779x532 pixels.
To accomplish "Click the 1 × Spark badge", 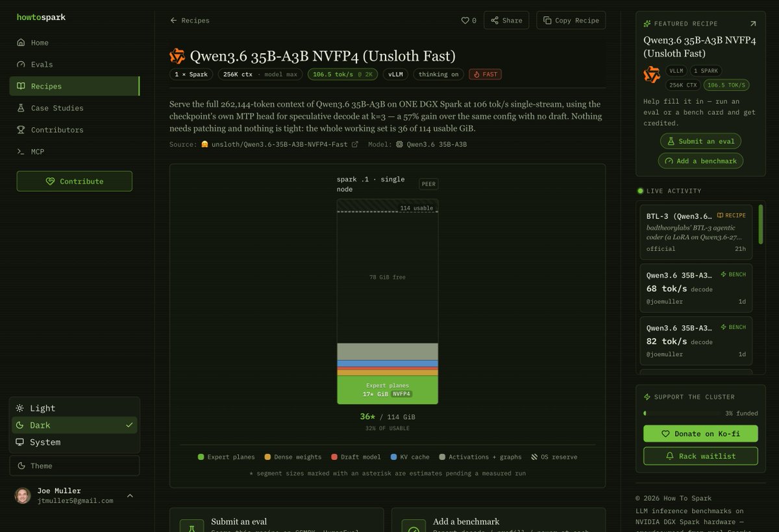I will (x=192, y=75).
